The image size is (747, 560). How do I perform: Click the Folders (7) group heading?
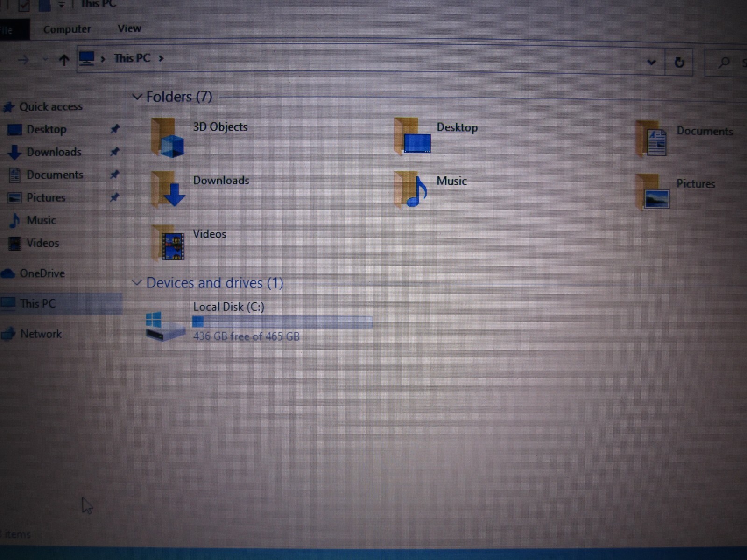[x=179, y=97]
